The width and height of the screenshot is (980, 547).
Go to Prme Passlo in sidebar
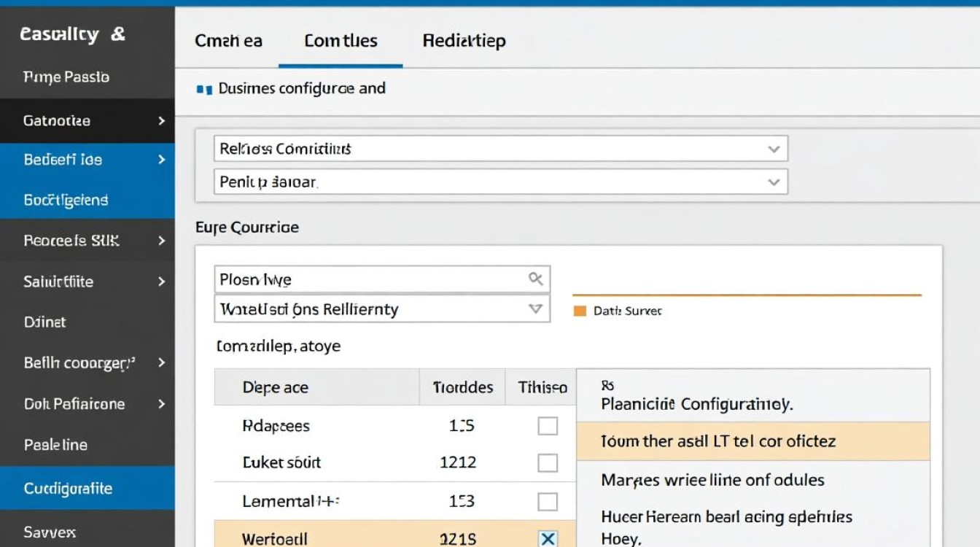point(66,77)
